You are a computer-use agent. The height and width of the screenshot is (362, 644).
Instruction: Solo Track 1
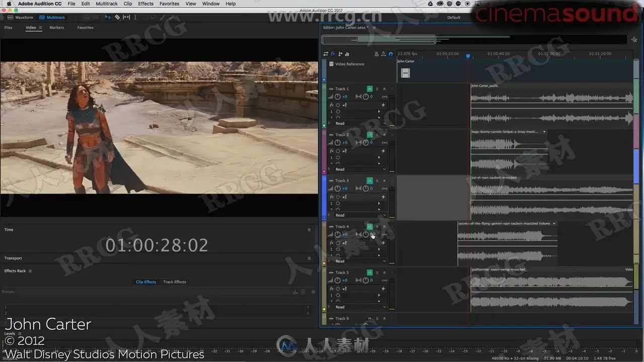[377, 89]
